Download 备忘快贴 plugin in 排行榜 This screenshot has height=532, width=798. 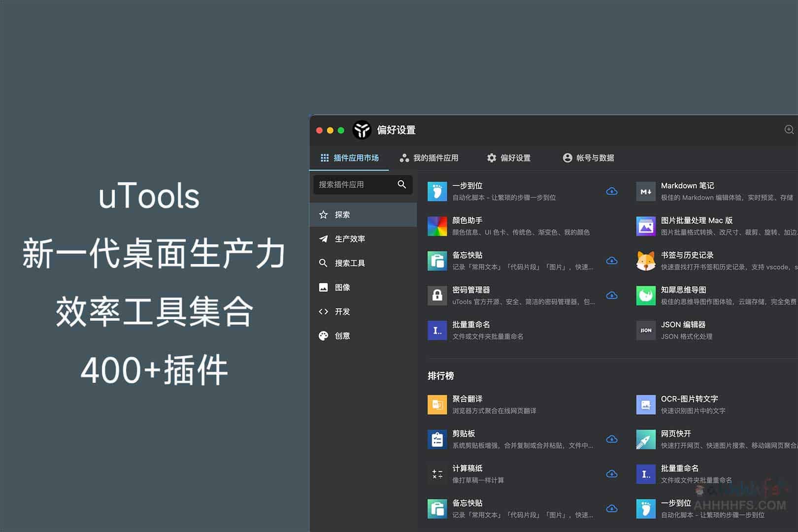coord(612,508)
